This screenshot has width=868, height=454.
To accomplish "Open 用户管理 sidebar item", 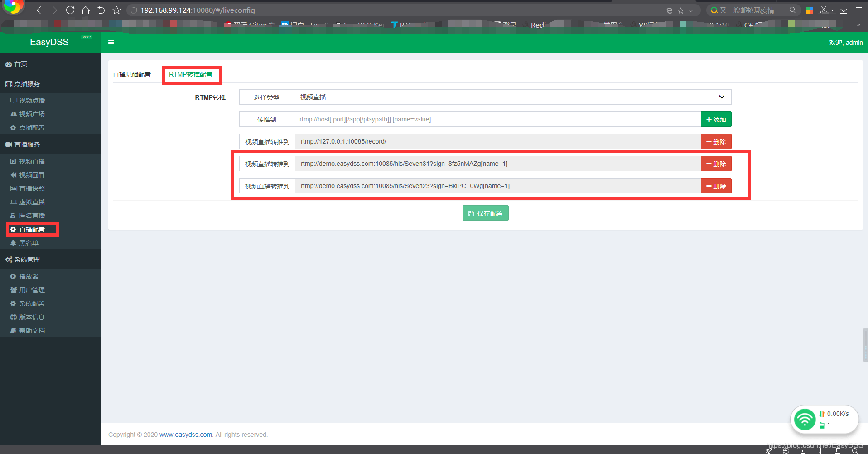I will point(28,290).
